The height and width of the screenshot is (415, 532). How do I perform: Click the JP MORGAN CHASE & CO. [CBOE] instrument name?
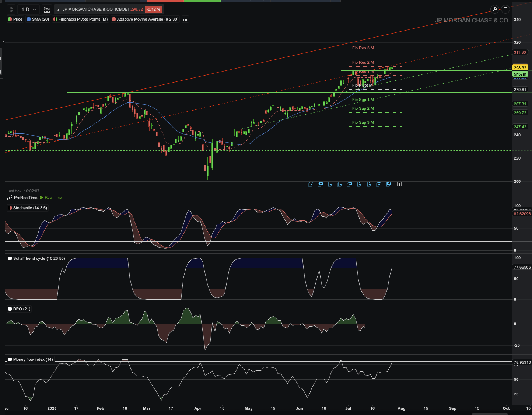(x=95, y=9)
